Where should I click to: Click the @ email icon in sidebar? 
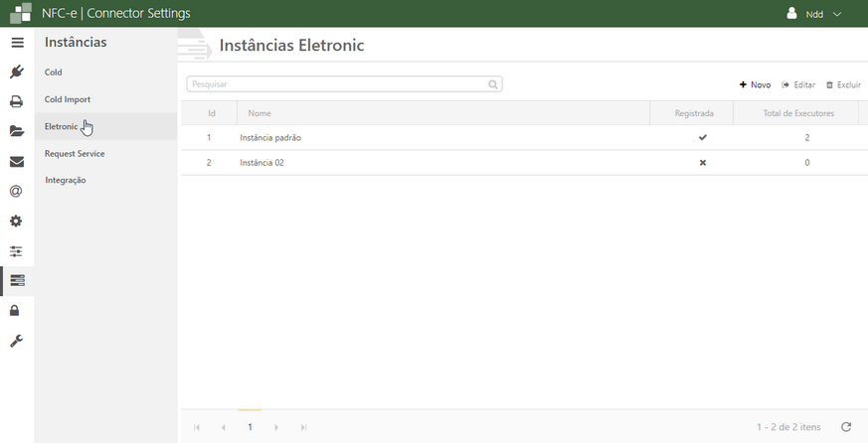[16, 191]
